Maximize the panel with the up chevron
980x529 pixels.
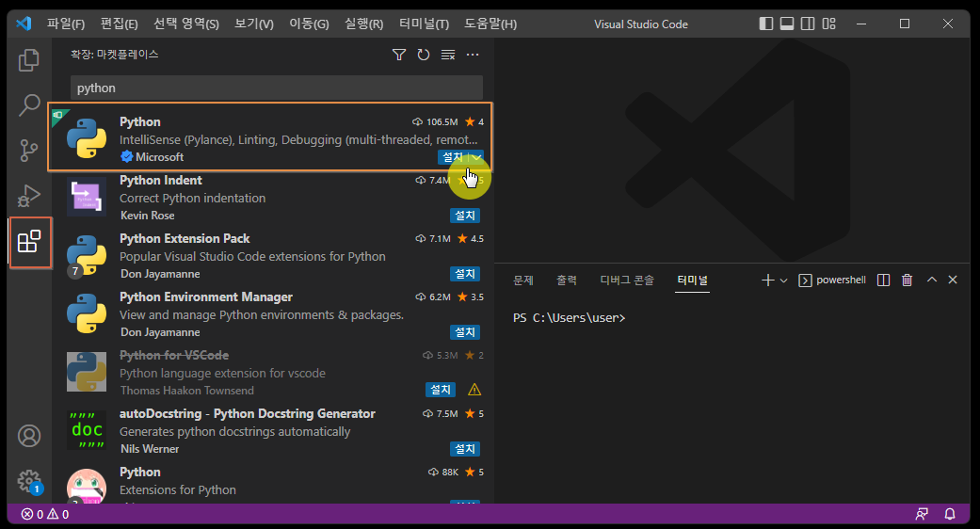coord(932,280)
